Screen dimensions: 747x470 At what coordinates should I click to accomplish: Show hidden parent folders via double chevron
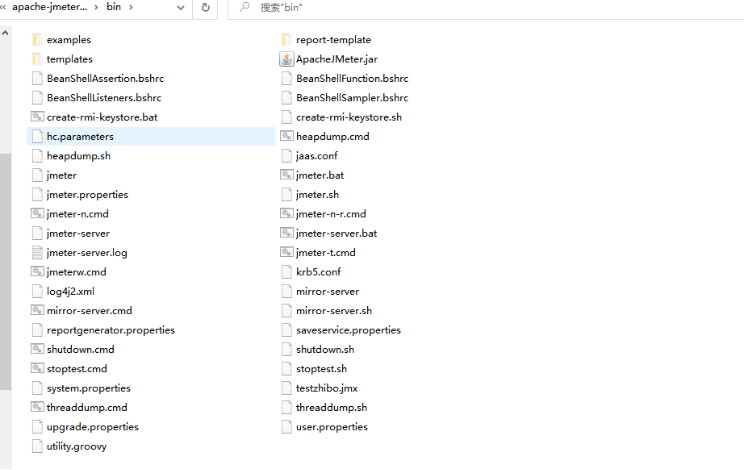[3, 7]
